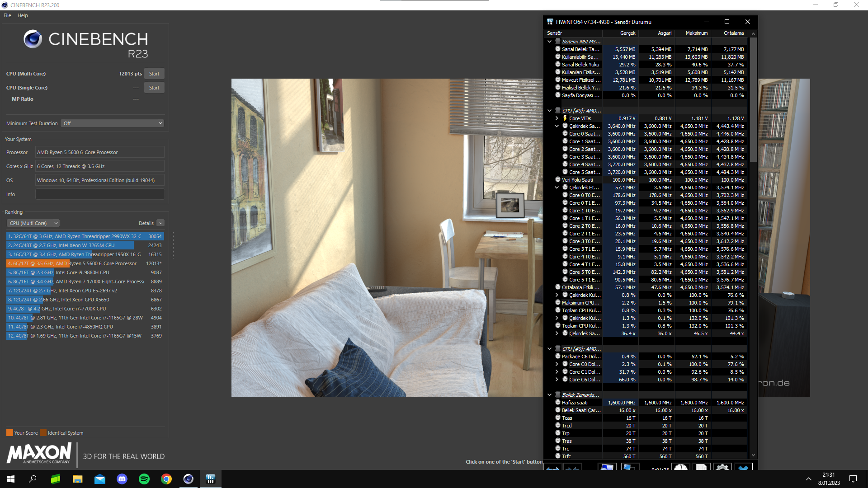Click the Chrome taskbar icon
Screen dimensions: 868x488
pyautogui.click(x=166, y=479)
